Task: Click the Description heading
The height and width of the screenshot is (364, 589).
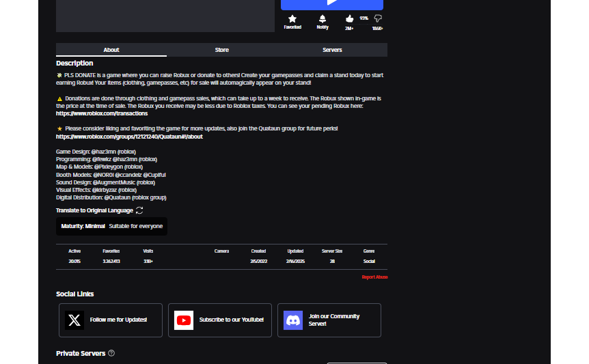Action: point(74,64)
